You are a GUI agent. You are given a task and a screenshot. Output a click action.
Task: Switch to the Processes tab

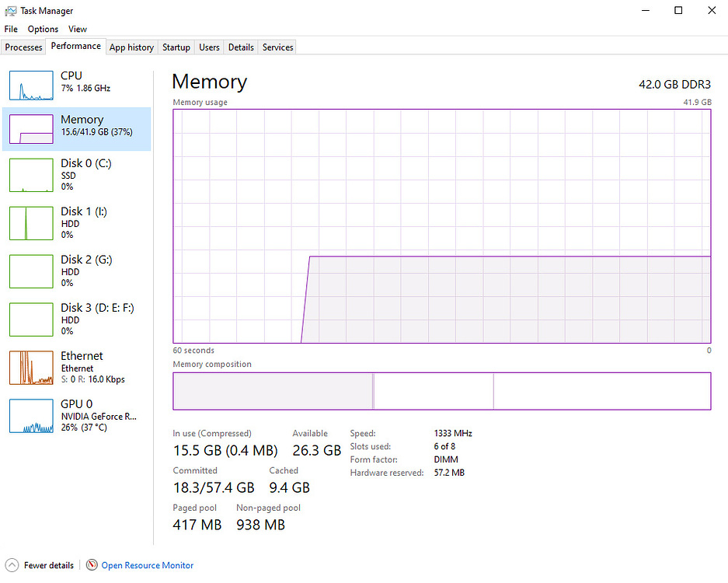(x=23, y=47)
